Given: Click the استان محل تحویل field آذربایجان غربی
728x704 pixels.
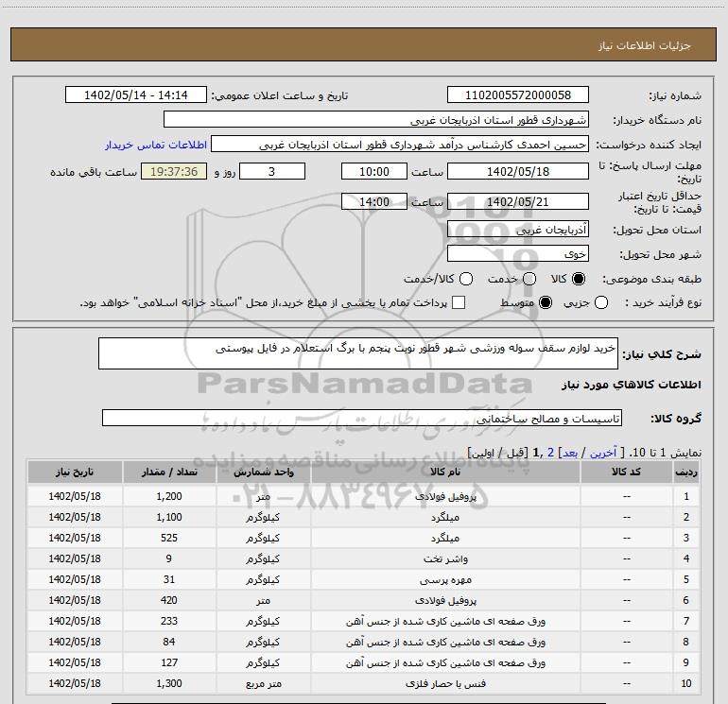Looking at the screenshot, I should [x=518, y=229].
